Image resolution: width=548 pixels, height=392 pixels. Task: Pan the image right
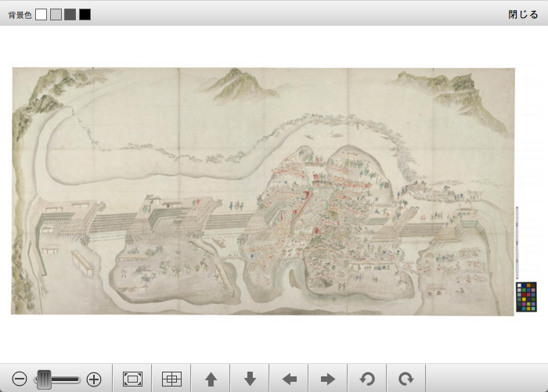pyautogui.click(x=328, y=379)
